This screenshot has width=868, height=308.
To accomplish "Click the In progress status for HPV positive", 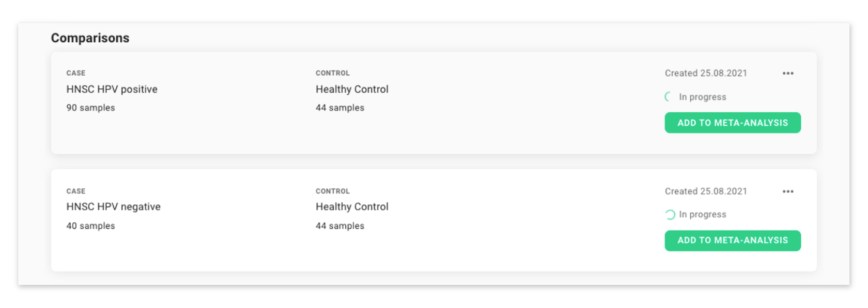I will click(x=702, y=97).
